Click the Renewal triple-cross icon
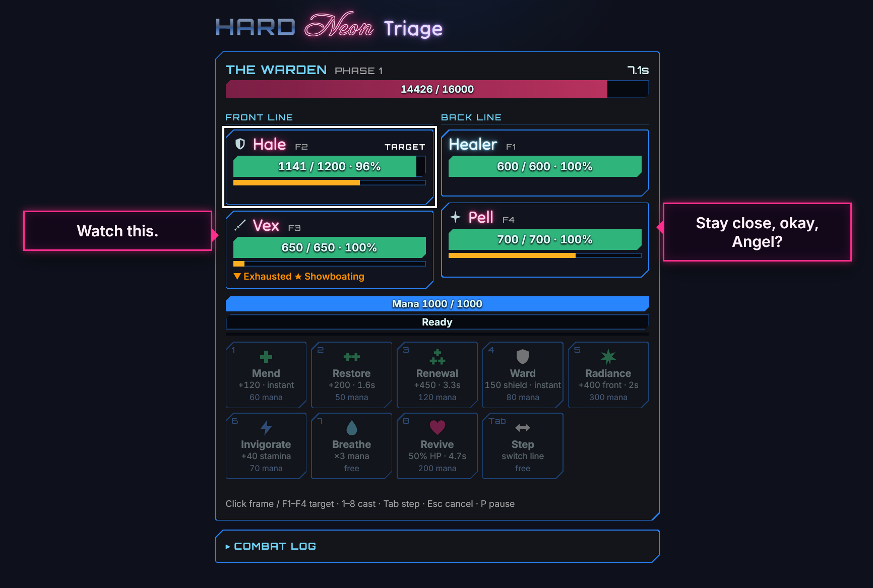Image resolution: width=873 pixels, height=588 pixels. coord(437,357)
